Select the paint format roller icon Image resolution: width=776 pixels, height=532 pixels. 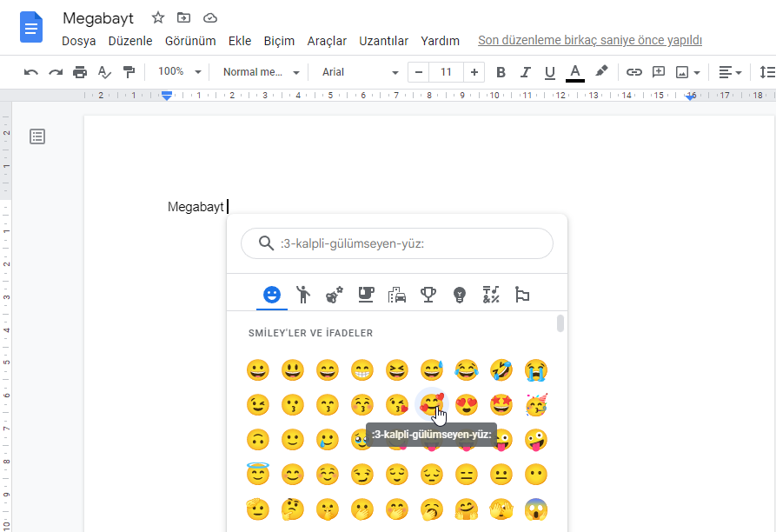[x=129, y=72]
